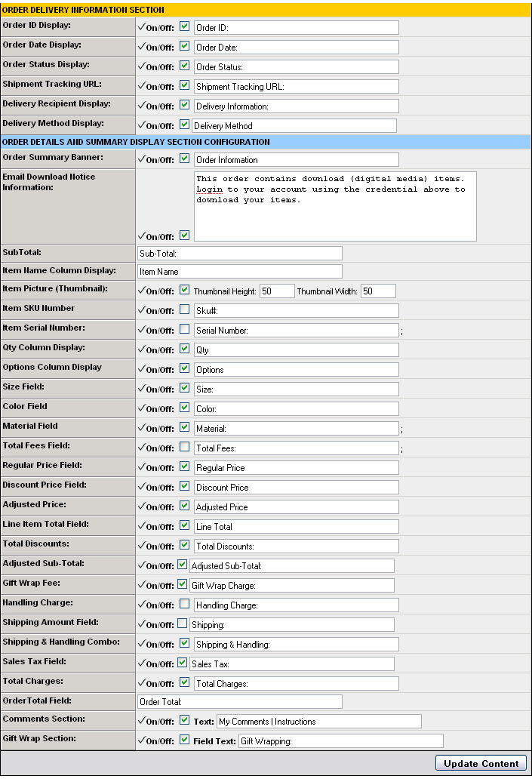532x779 pixels.
Task: Edit the 'Order Date:' text field
Action: coord(296,48)
